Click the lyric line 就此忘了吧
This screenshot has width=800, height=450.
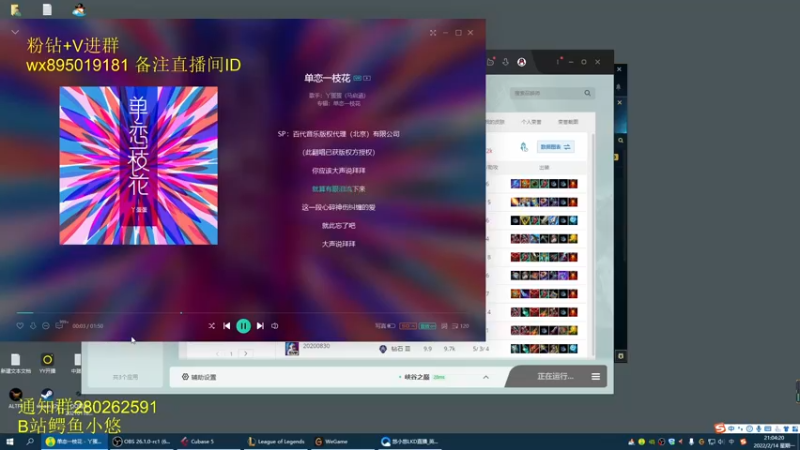tap(338, 226)
